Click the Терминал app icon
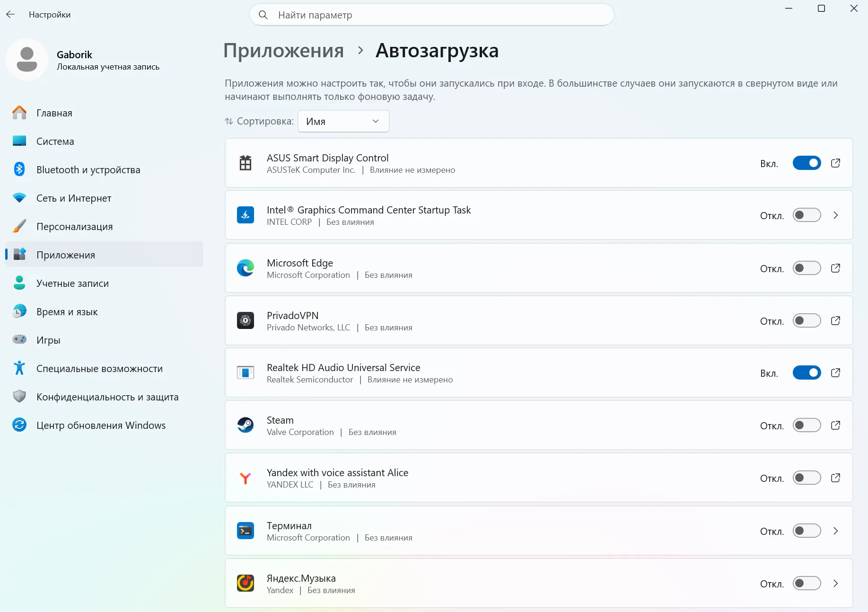Screen dimensions: 868x612 click(x=245, y=531)
